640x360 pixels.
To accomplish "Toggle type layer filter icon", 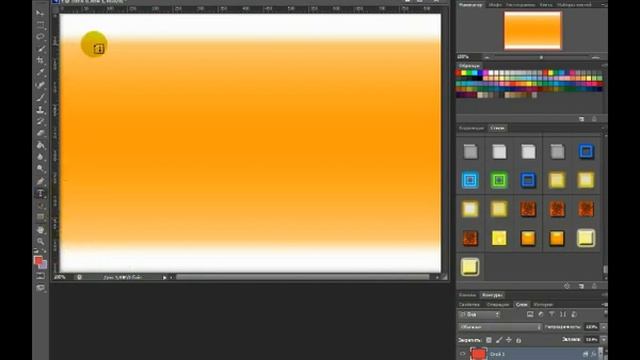I will (552, 314).
